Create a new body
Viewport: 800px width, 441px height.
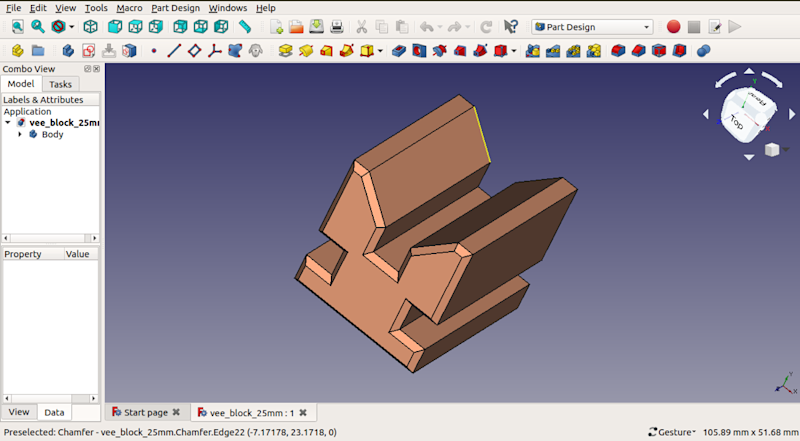[x=68, y=51]
